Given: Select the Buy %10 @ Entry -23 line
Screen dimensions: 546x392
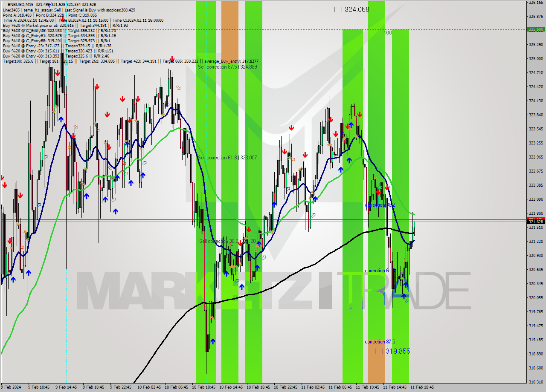Looking at the screenshot, I should (57, 46).
